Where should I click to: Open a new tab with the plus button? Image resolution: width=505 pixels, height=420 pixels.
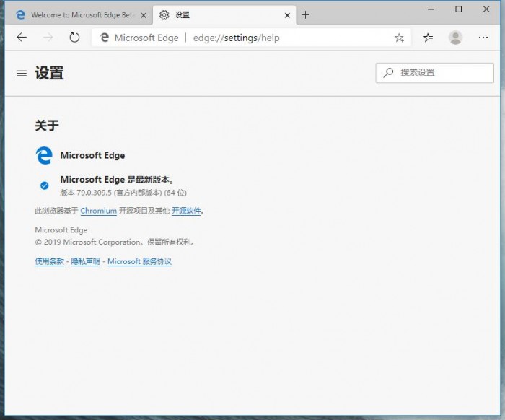(305, 15)
